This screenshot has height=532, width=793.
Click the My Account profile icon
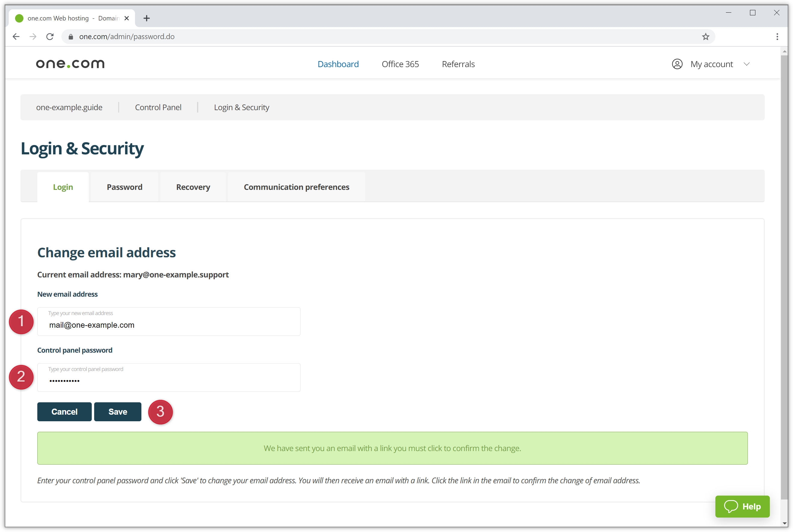(x=677, y=64)
